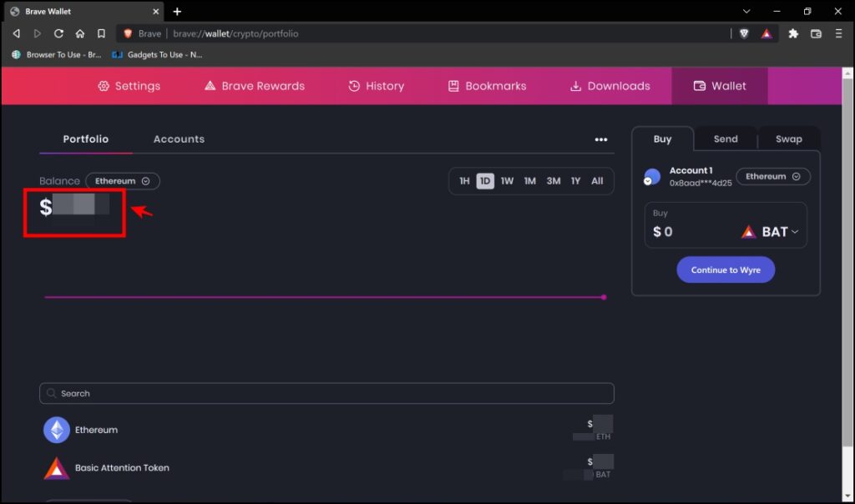Bookmark this page with the bookmark icon
Viewport: 855px width, 504px height.
tap(101, 33)
